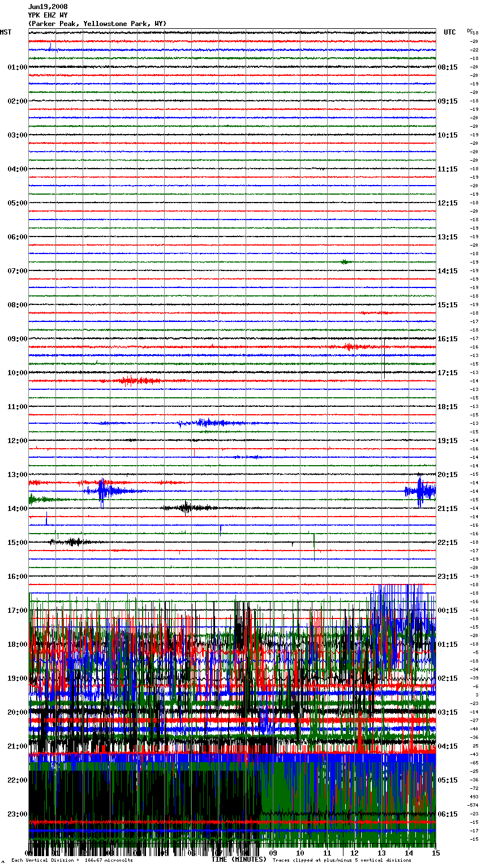Screen dimensions: 481x868
Task: Click the DC offset column header
Action: pyautogui.click(x=470, y=31)
